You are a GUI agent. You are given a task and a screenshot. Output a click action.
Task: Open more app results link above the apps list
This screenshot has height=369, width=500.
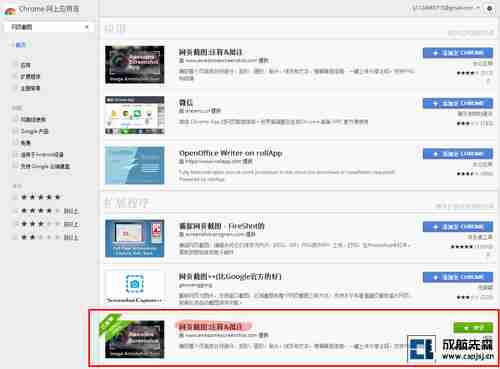(x=471, y=33)
